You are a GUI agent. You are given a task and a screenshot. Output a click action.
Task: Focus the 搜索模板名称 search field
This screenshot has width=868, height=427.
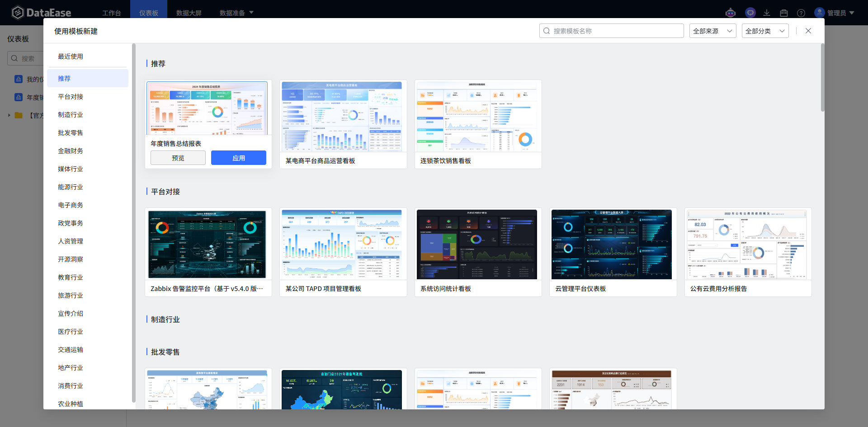coord(612,31)
